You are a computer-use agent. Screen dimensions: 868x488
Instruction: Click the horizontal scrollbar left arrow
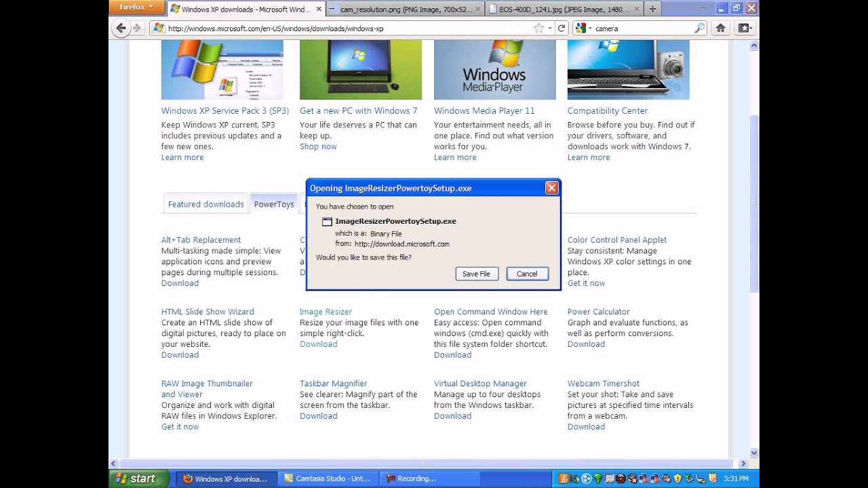pos(114,464)
